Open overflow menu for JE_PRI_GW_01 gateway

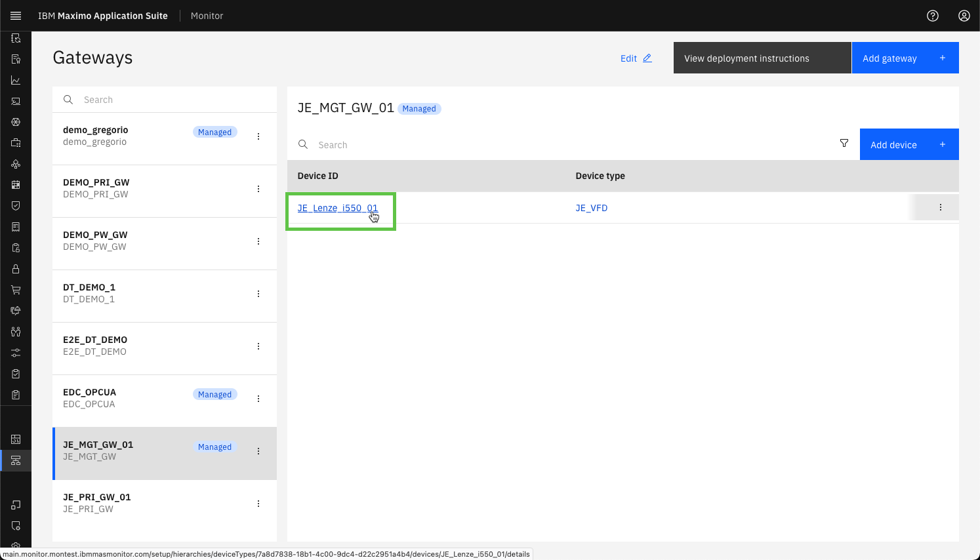coord(258,504)
